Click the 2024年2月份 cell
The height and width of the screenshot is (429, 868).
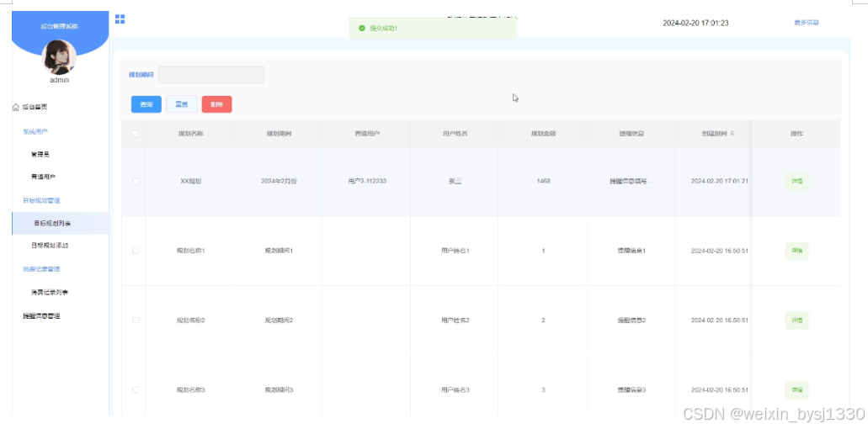(279, 182)
